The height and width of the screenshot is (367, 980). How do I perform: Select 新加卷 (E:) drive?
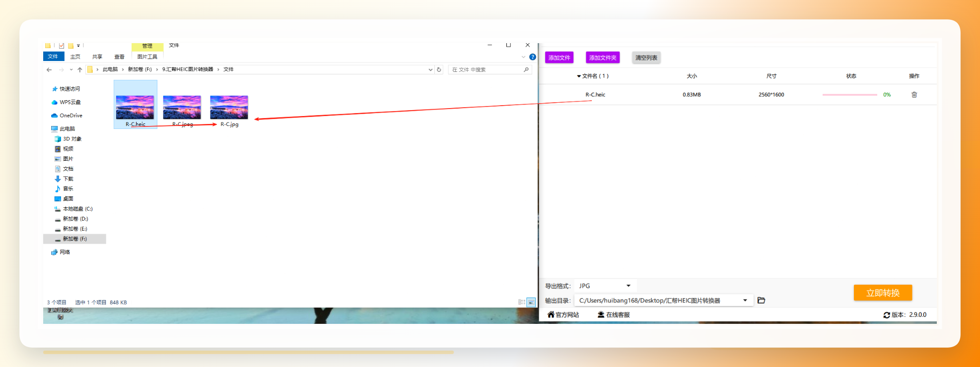71,229
